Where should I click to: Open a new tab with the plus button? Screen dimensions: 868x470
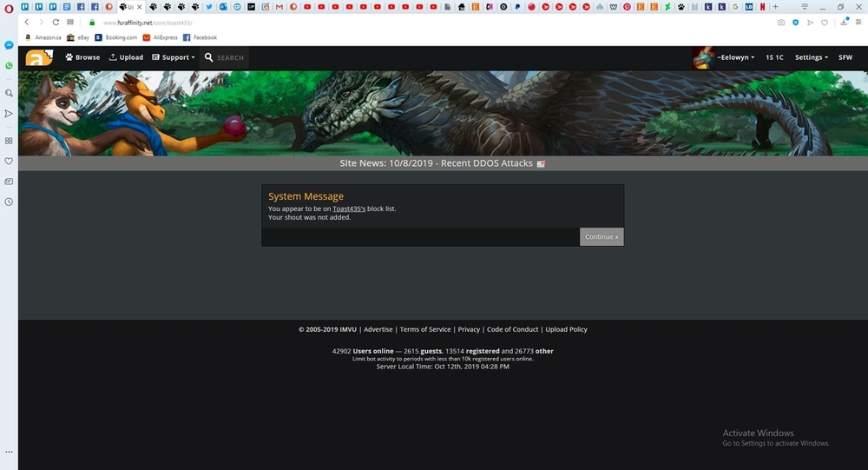click(x=775, y=7)
